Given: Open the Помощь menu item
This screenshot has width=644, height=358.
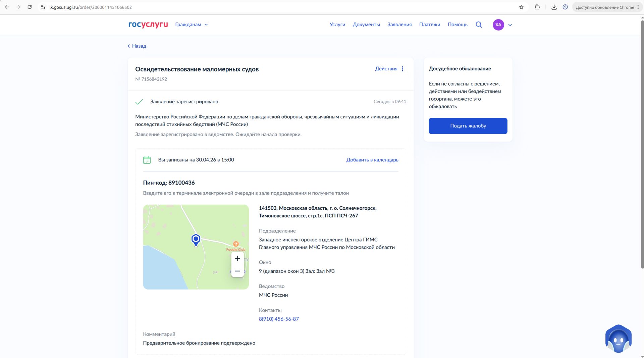Looking at the screenshot, I should click(458, 24).
